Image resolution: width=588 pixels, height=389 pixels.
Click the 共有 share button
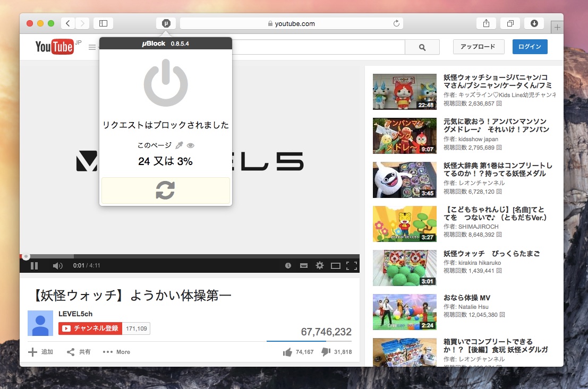coord(79,352)
